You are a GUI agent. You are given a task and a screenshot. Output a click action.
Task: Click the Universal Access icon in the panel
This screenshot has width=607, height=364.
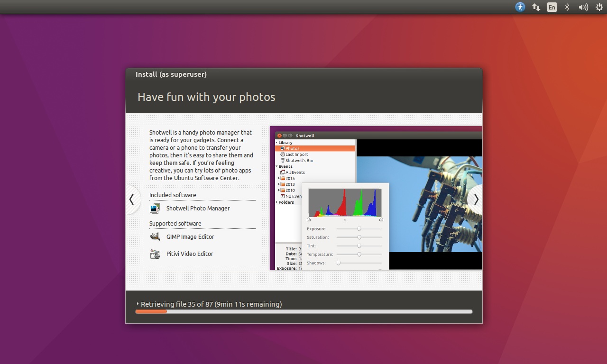520,7
